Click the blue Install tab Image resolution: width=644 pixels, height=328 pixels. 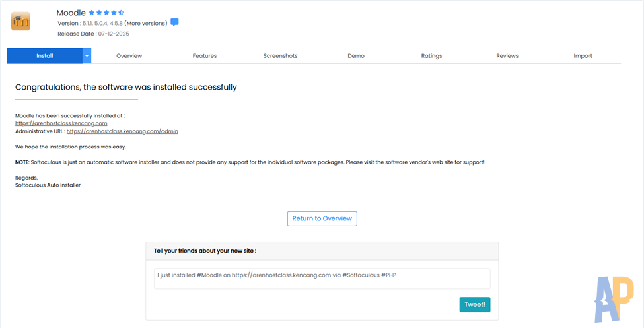[x=44, y=56]
